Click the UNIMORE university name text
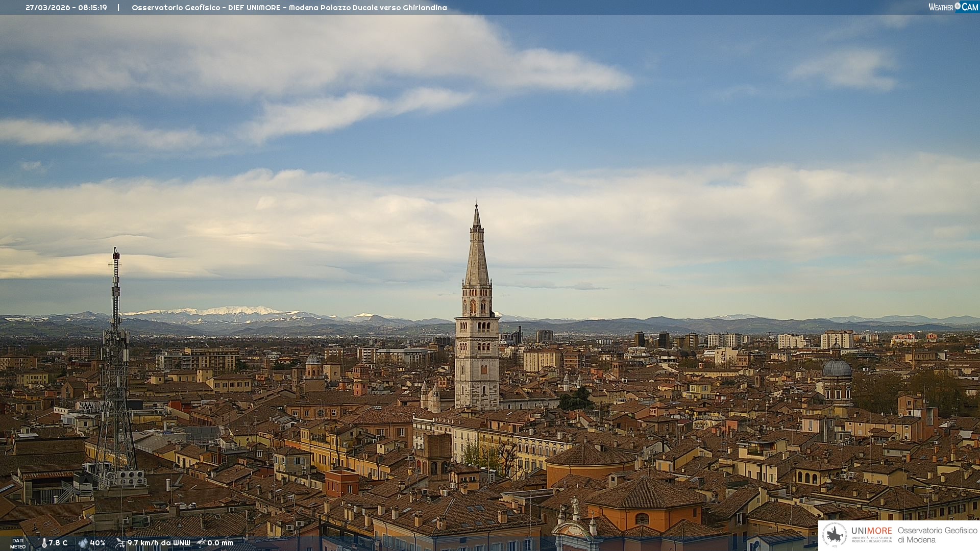 tap(871, 531)
